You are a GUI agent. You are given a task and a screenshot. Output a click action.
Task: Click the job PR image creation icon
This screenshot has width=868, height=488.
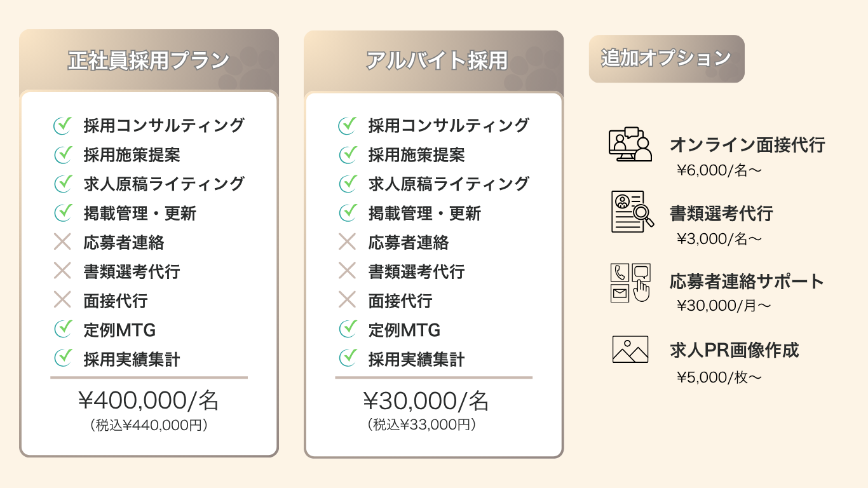point(630,349)
